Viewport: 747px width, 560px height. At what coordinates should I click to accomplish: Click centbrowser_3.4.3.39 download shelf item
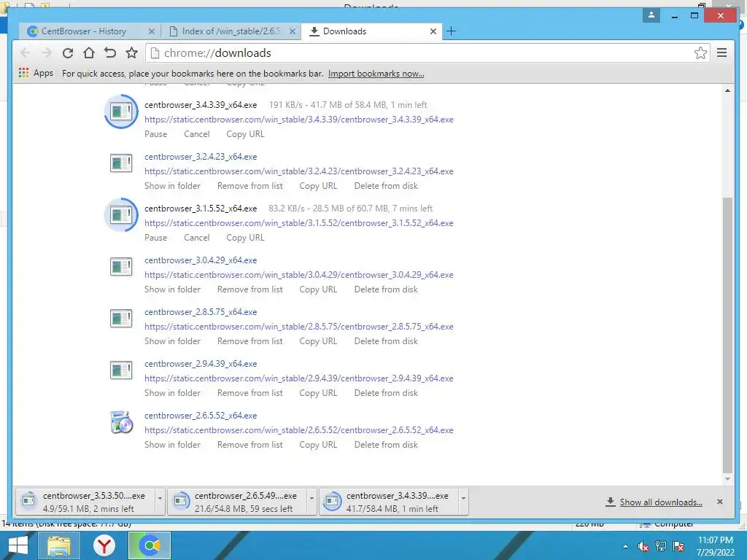[x=389, y=502]
